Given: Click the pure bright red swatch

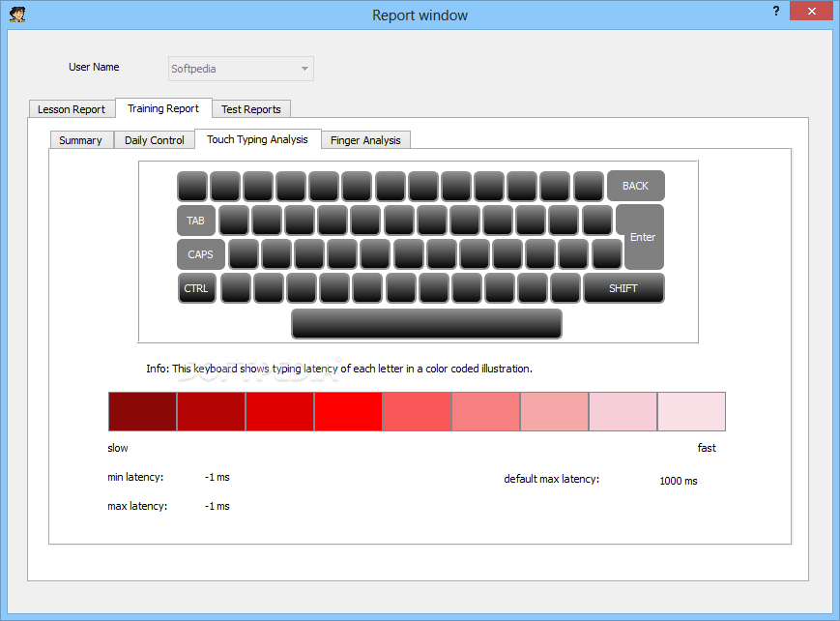Looking at the screenshot, I should tap(348, 411).
